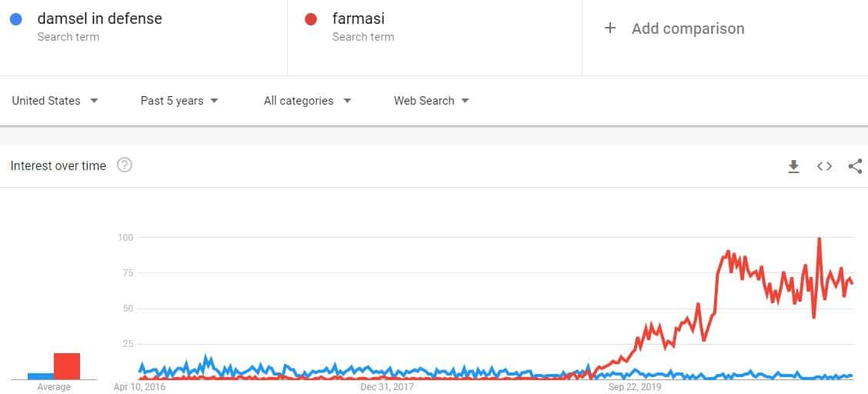Expand the All categories dropdown
This screenshot has height=394, width=868.
(x=307, y=101)
